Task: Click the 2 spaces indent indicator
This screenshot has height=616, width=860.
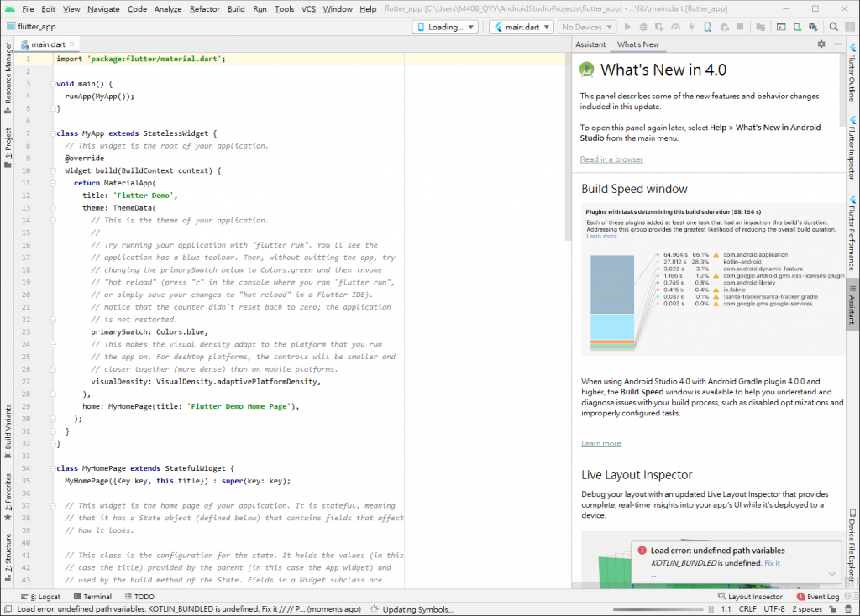Action: tap(807, 609)
